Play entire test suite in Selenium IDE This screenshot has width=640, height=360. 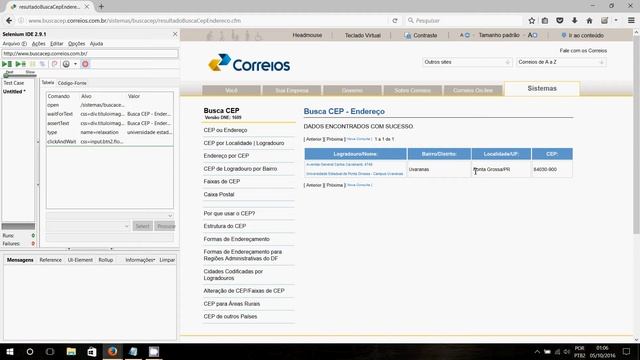point(7,64)
